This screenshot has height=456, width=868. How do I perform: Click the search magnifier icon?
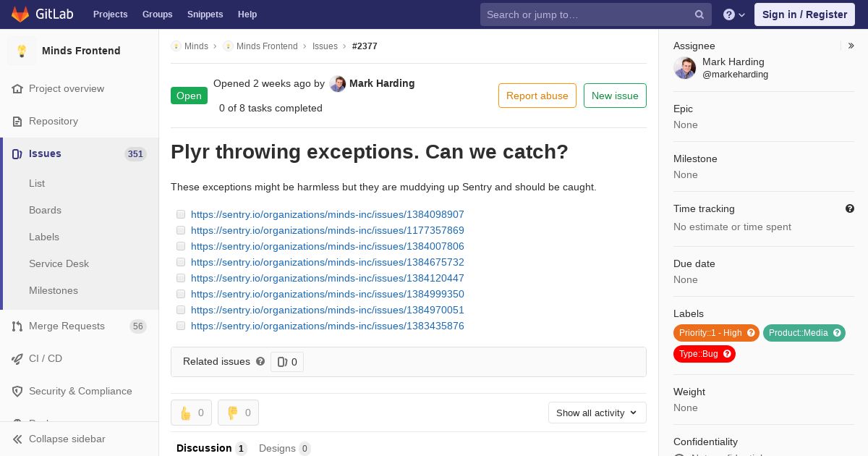pos(699,14)
